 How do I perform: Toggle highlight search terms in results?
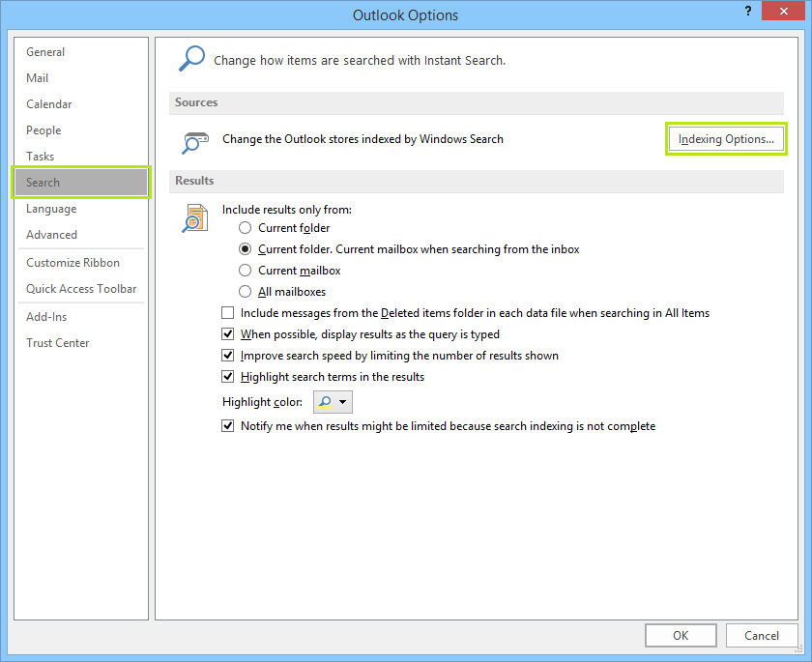(x=227, y=376)
